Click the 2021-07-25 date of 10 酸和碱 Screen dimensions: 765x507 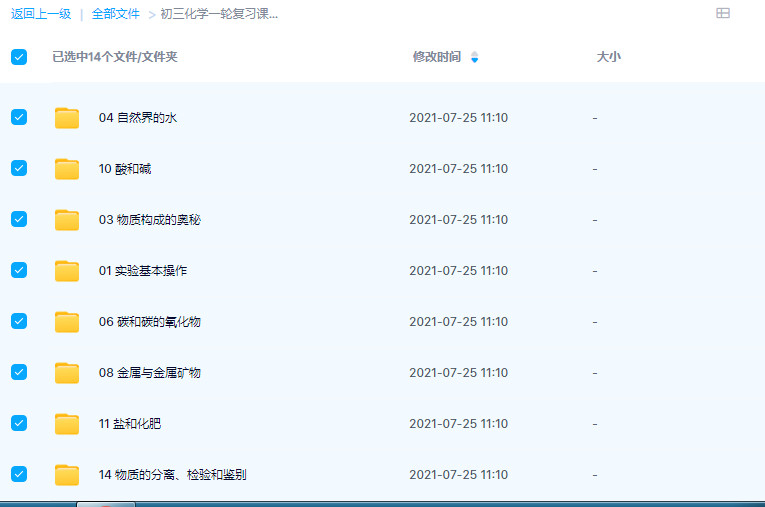coord(458,169)
